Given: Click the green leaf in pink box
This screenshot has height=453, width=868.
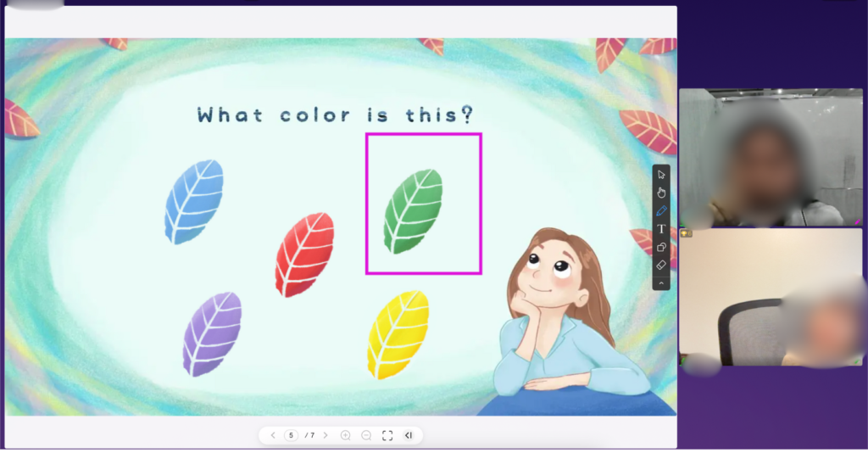Looking at the screenshot, I should [413, 211].
